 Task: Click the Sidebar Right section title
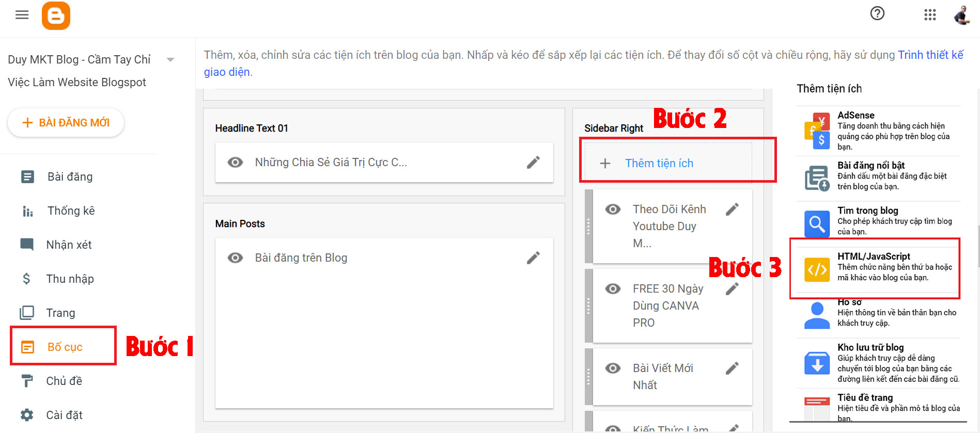click(x=614, y=128)
